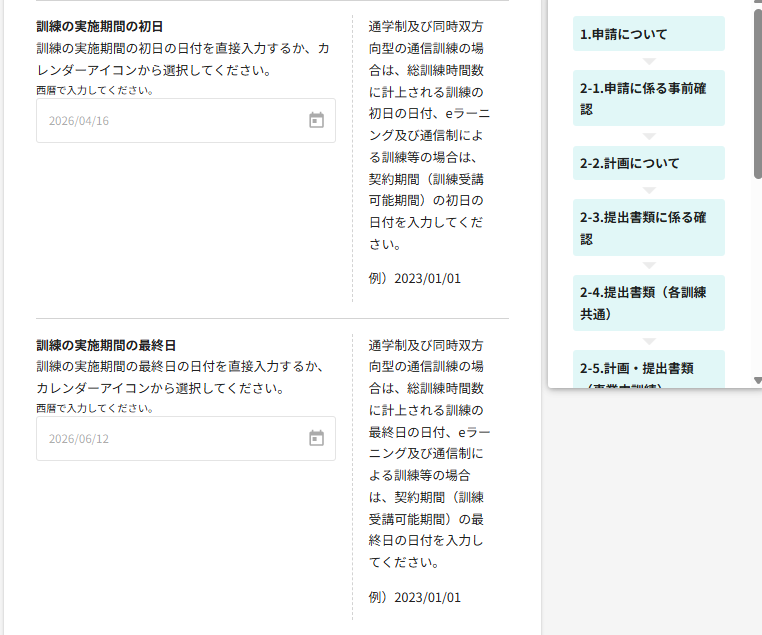Click the 訓練の実施期間の初日 field label

coord(99,26)
